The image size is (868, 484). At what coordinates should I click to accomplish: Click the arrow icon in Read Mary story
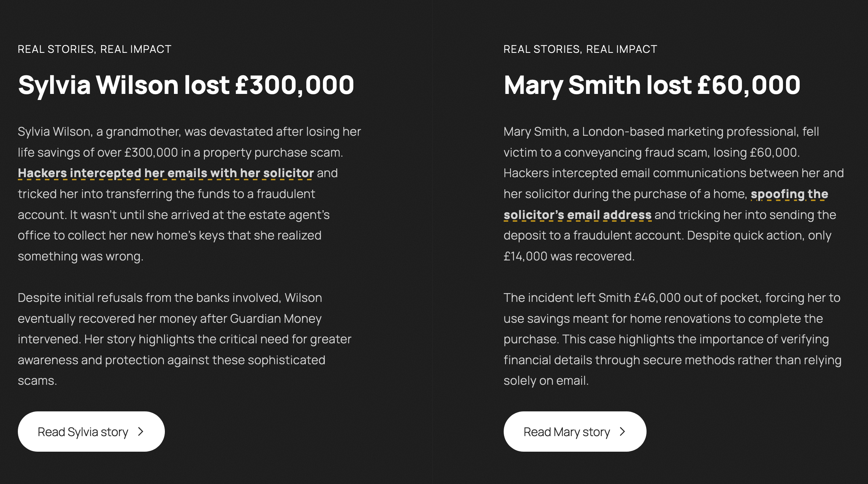click(622, 432)
